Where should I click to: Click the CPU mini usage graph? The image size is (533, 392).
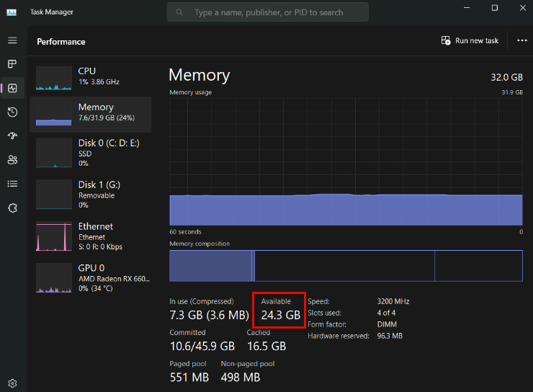pyautogui.click(x=54, y=79)
